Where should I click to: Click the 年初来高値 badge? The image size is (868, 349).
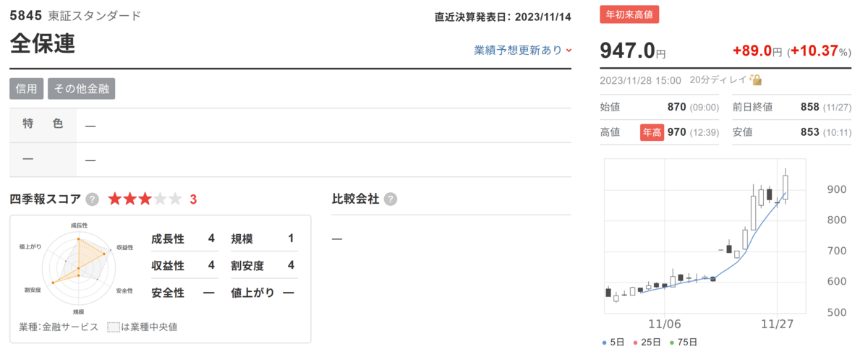pos(629,14)
